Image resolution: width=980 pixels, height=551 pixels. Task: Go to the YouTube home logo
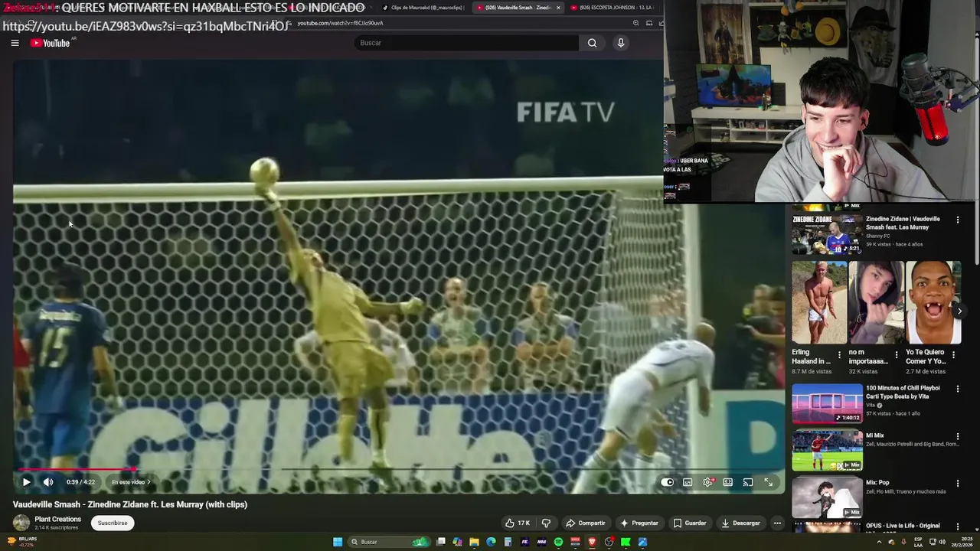(x=51, y=43)
